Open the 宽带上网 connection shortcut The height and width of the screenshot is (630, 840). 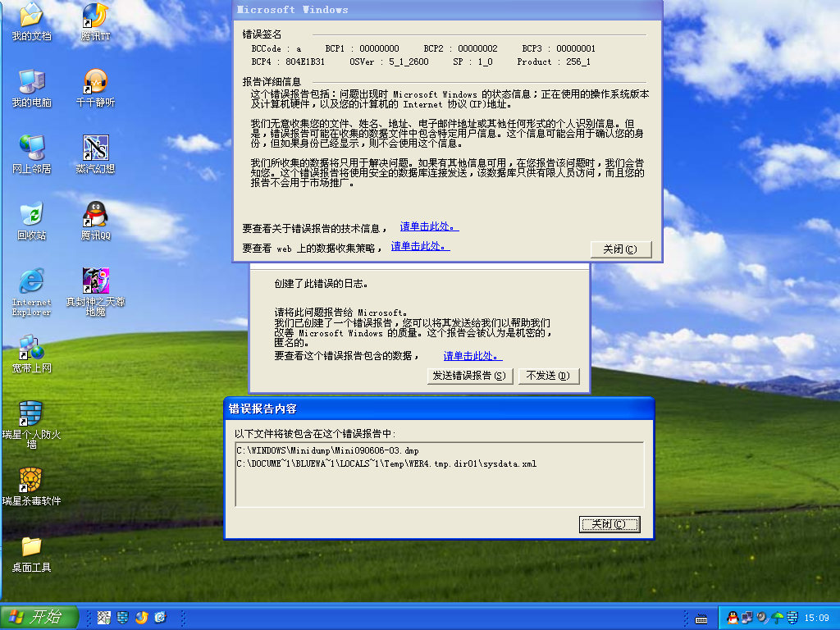pyautogui.click(x=32, y=354)
